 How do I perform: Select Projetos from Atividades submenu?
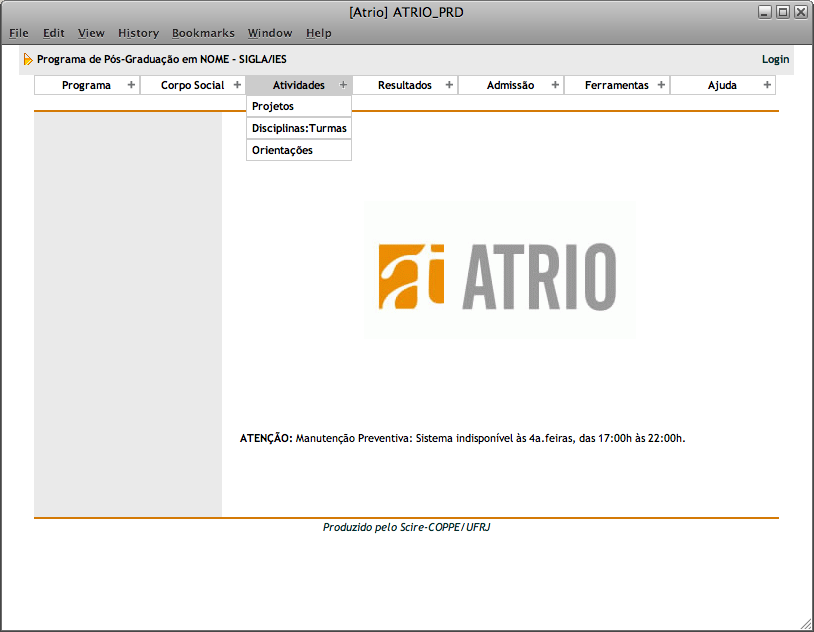coord(273,106)
